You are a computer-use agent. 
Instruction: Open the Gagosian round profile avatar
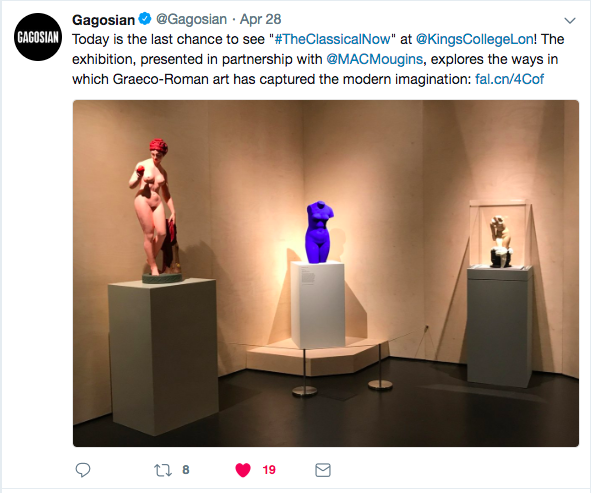point(38,37)
